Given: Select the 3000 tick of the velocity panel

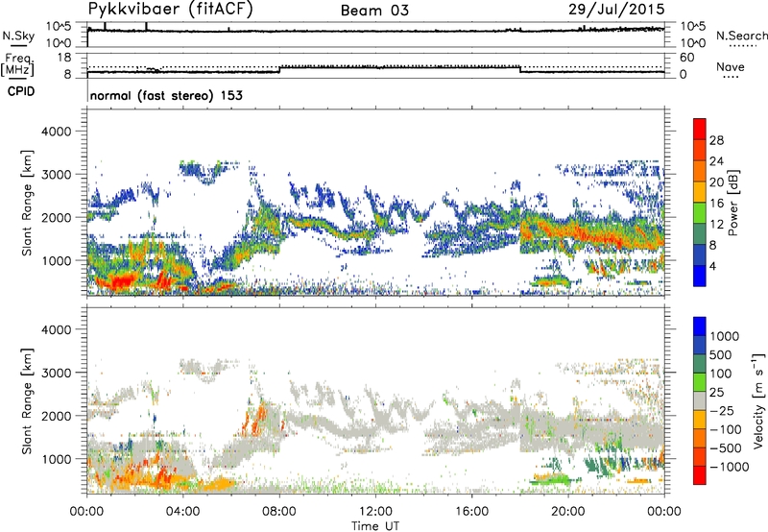Looking at the screenshot, I should (x=57, y=373).
